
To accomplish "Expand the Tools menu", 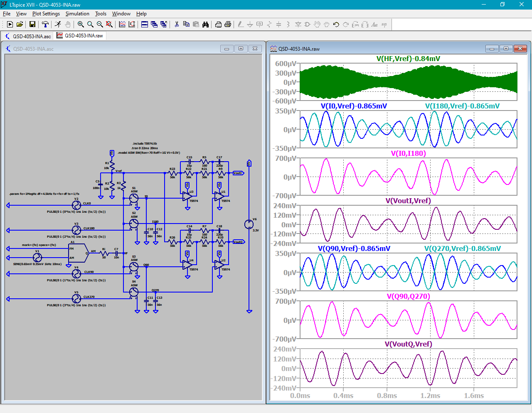I will 101,14.
